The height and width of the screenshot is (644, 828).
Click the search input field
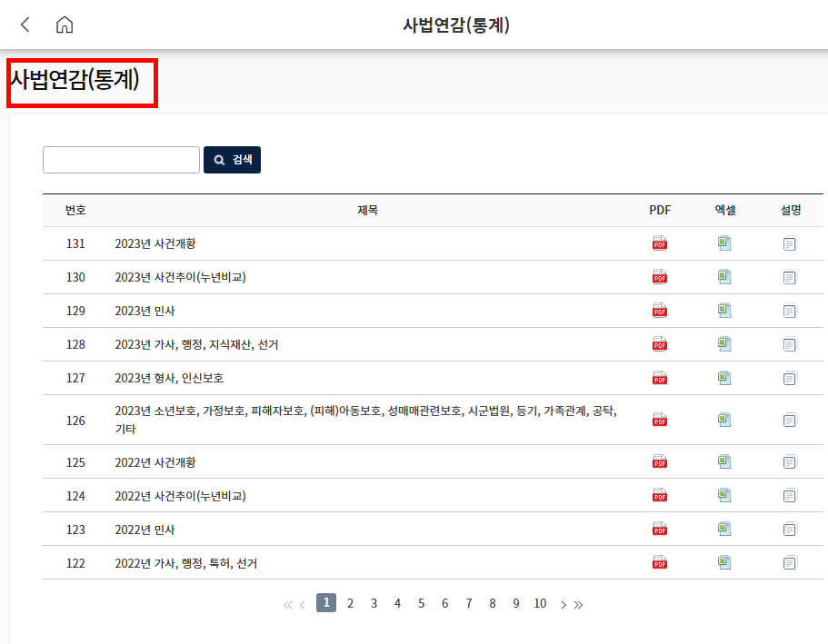pos(121,160)
